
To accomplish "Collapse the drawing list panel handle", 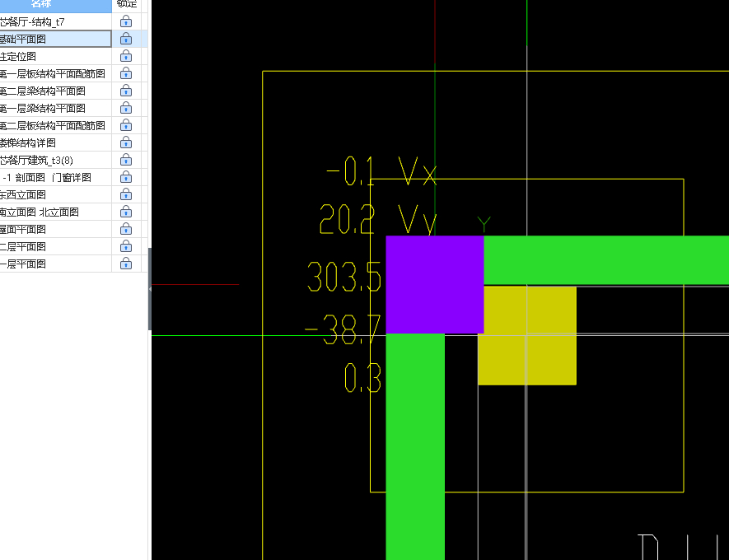I will point(150,289).
